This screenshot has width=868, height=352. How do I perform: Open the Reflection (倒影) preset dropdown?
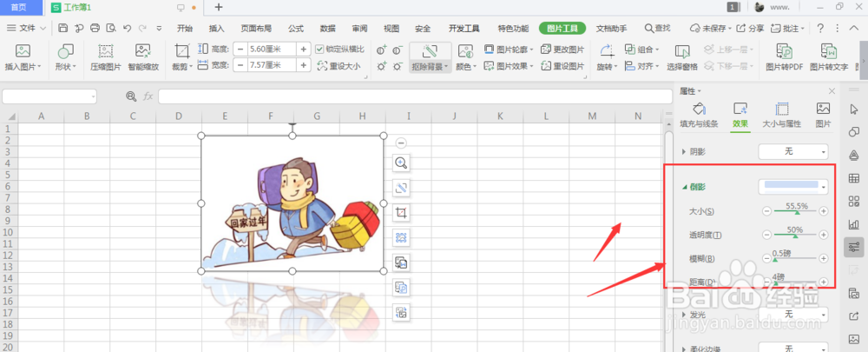point(793,187)
